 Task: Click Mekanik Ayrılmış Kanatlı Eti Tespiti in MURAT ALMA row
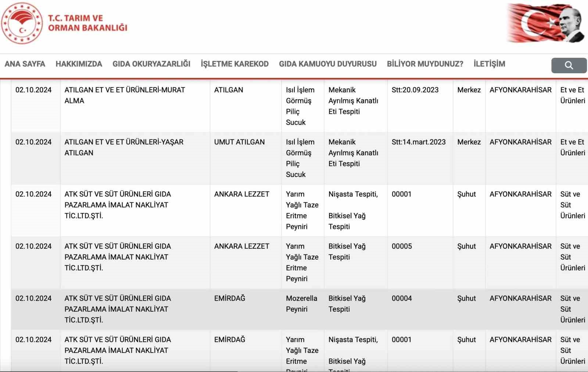coord(353,100)
